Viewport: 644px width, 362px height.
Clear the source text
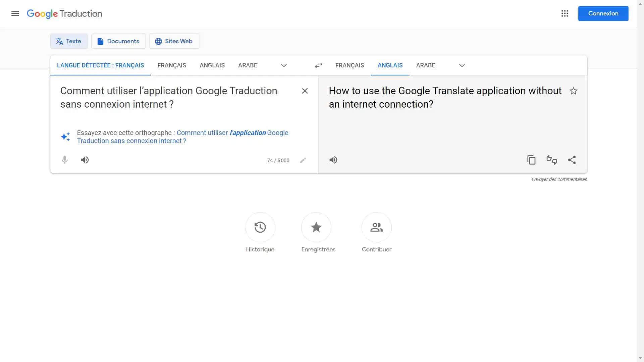click(x=305, y=91)
